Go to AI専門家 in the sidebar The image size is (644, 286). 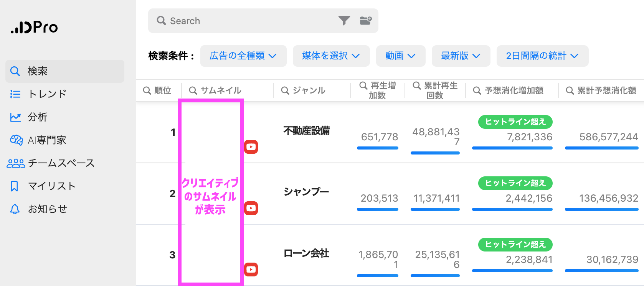tap(47, 140)
